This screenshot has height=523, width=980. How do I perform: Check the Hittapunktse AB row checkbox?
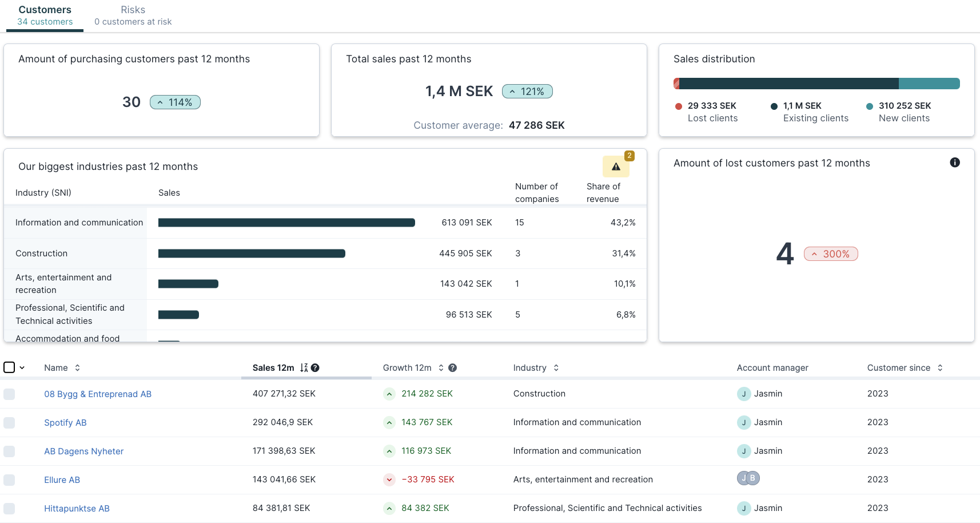9,508
